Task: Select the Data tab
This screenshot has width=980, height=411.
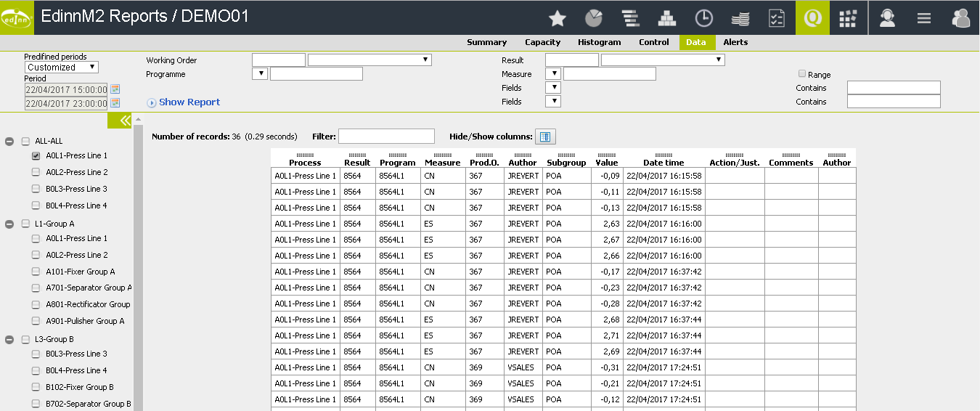Action: point(696,42)
